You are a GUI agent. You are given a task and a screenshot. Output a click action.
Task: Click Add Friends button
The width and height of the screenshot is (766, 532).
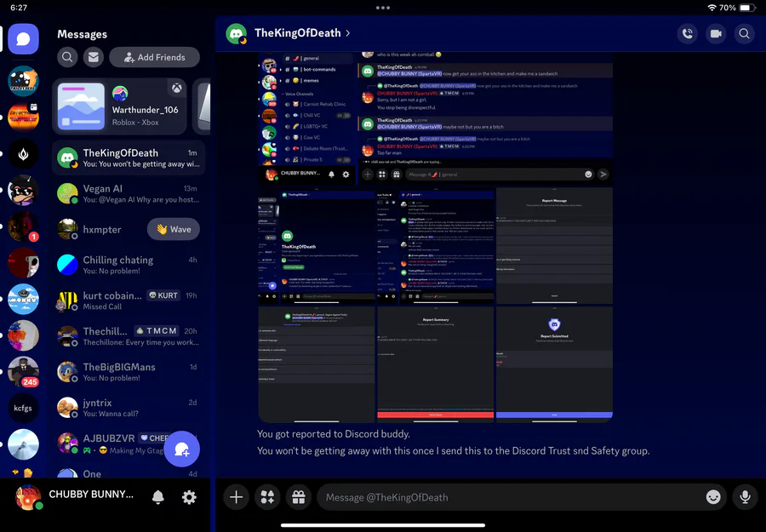(154, 57)
